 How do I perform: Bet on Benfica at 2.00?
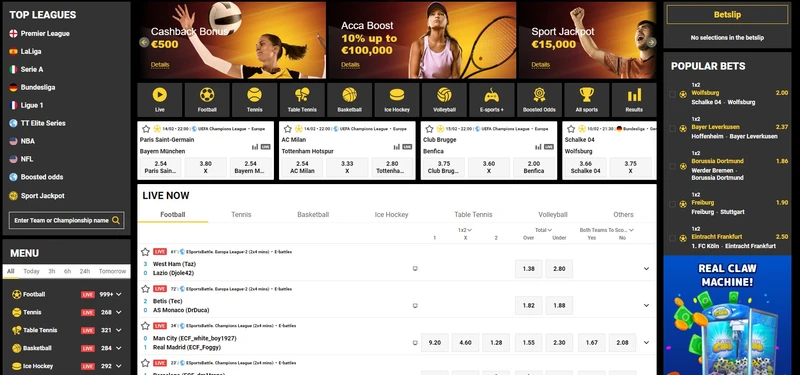tap(534, 167)
